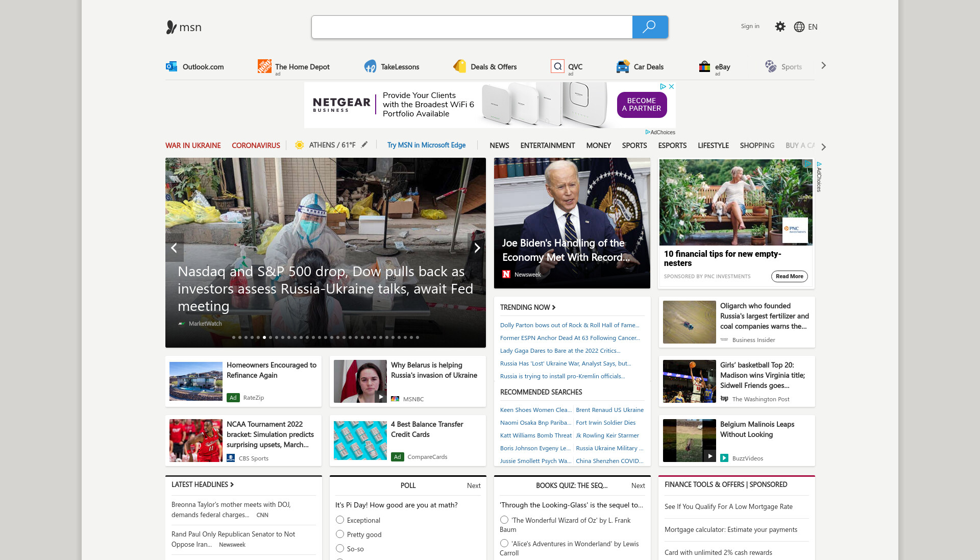The height and width of the screenshot is (560, 980).
Task: Expand the LATEST HEADLINES section
Action: (x=202, y=484)
